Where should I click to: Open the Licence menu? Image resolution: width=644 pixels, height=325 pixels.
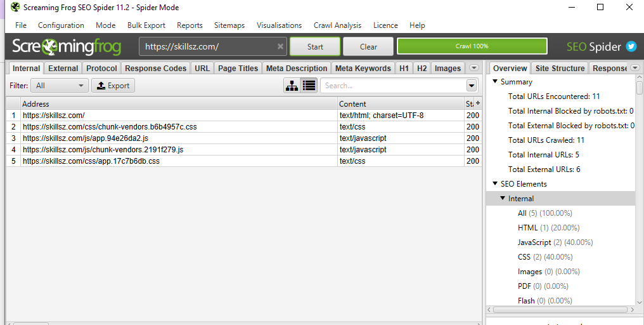[x=385, y=25]
